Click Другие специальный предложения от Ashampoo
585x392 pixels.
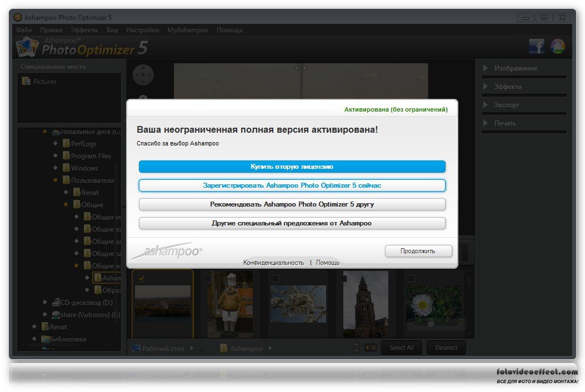pos(292,223)
